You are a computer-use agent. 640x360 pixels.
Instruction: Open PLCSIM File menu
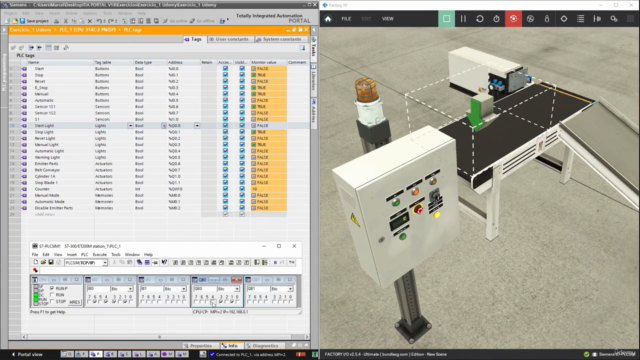click(x=35, y=255)
